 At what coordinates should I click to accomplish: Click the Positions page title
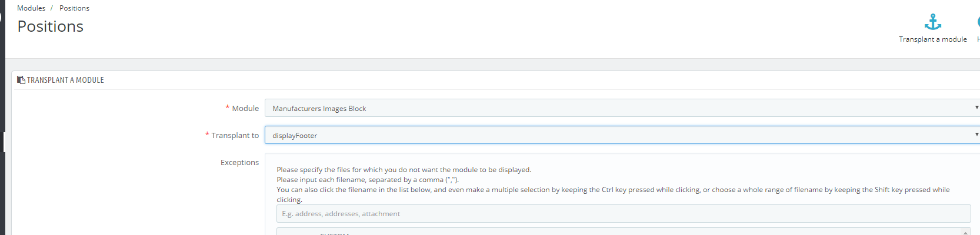tap(50, 26)
